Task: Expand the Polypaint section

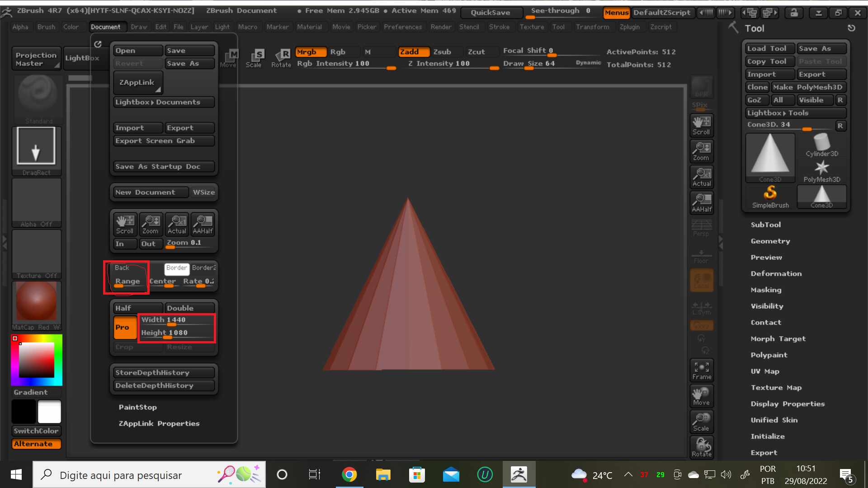Action: 769,355
